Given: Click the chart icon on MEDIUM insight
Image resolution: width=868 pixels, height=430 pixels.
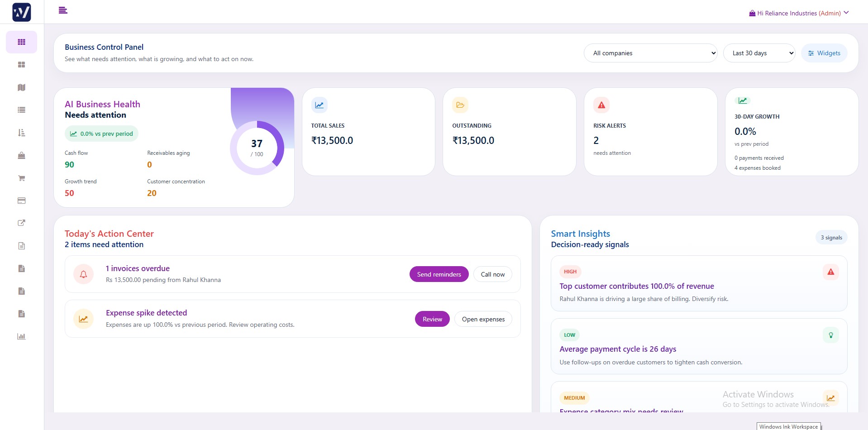Looking at the screenshot, I should (830, 398).
